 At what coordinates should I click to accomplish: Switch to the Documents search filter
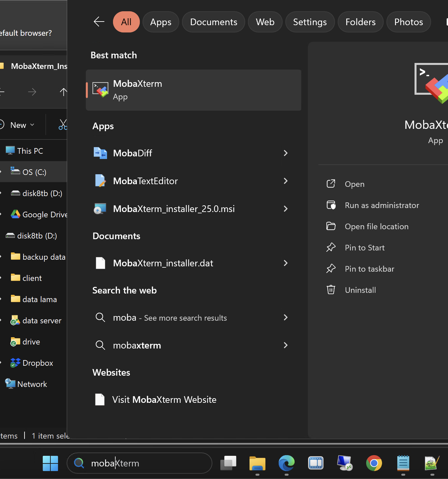pyautogui.click(x=214, y=22)
